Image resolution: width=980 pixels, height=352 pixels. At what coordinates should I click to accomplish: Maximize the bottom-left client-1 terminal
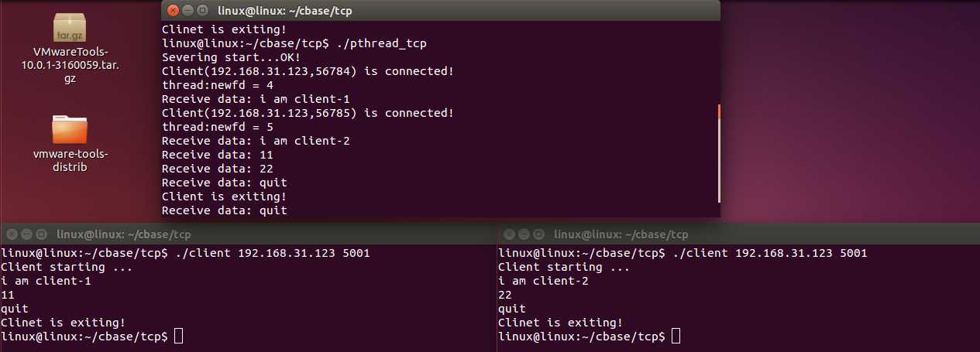point(40,234)
